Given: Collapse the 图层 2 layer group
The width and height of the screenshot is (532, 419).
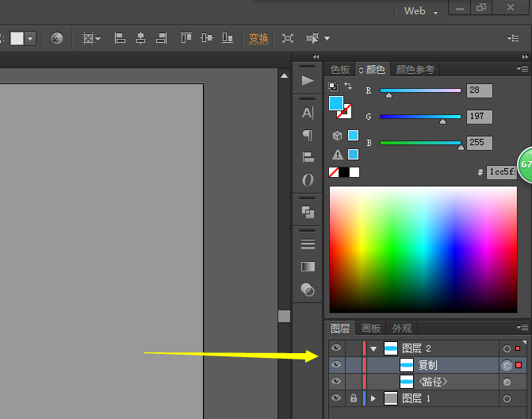Looking at the screenshot, I should point(373,348).
